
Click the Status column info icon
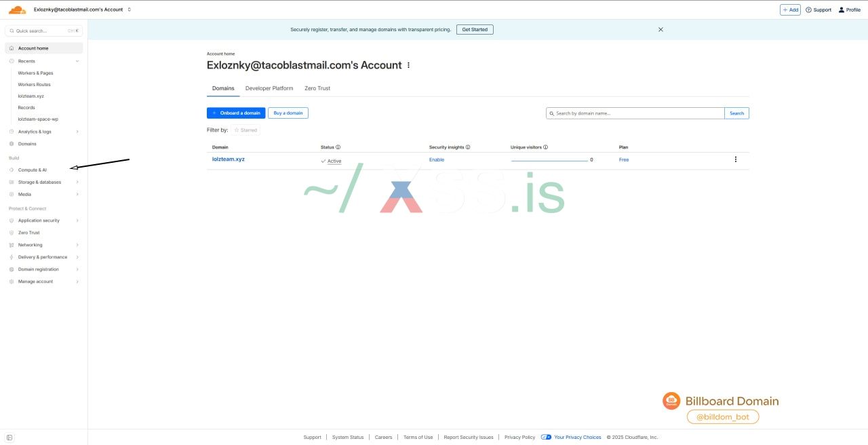tap(338, 147)
